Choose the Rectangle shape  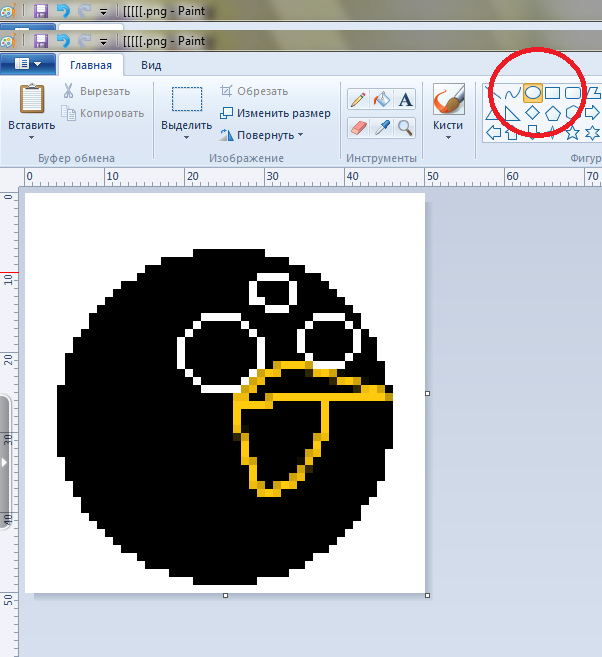pyautogui.click(x=553, y=93)
